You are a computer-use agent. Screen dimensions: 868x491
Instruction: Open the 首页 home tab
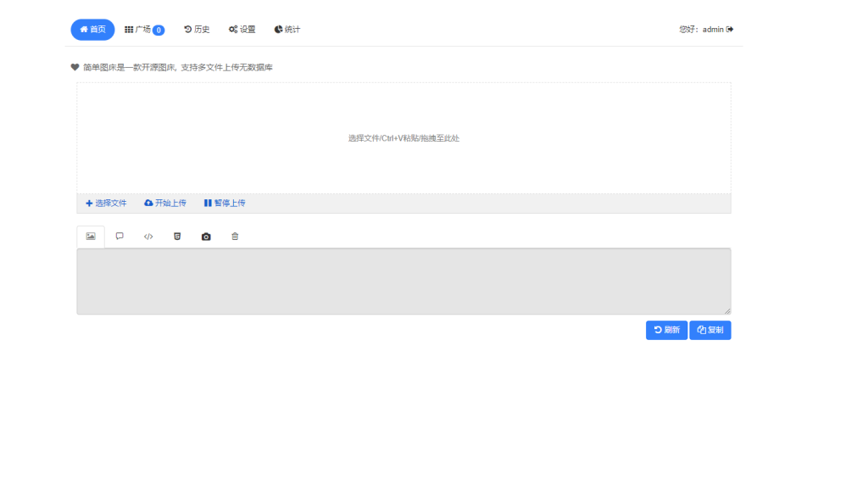pos(92,30)
